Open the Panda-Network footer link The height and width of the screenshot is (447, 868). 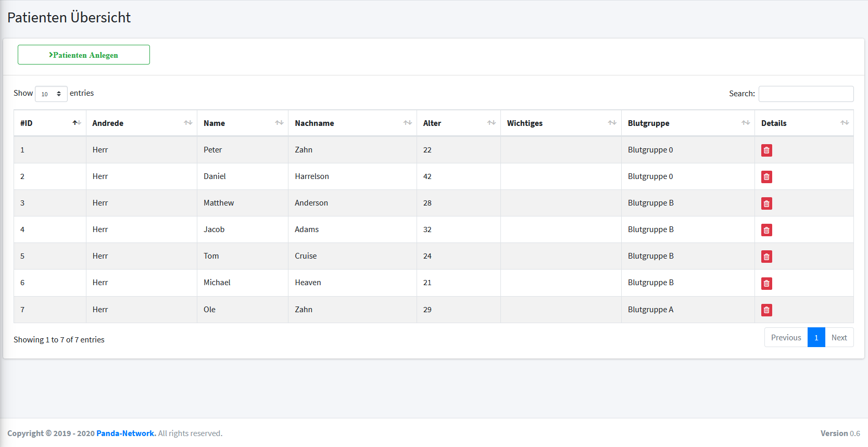pos(125,433)
